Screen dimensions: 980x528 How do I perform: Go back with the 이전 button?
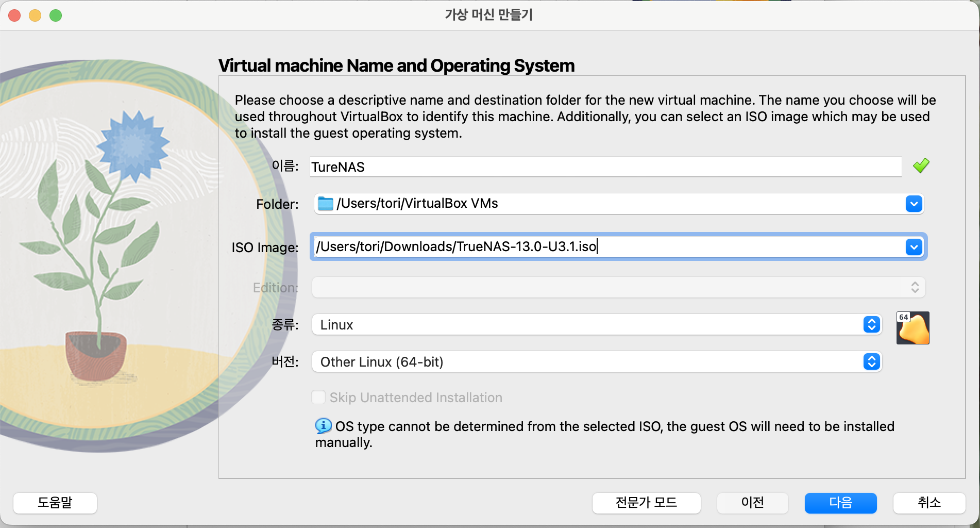[x=752, y=503]
